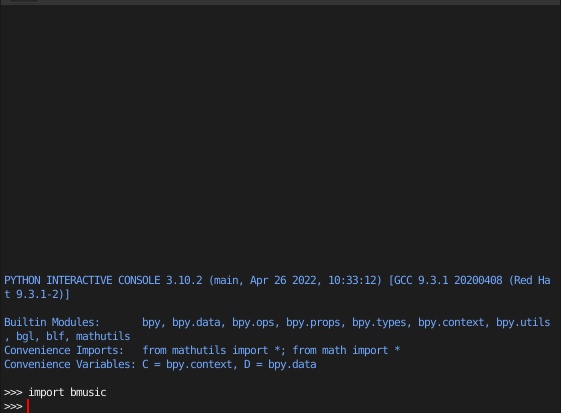Click 'bpy.data' in the Builtin Modules list
The height and width of the screenshot is (413, 561).
[196, 322]
